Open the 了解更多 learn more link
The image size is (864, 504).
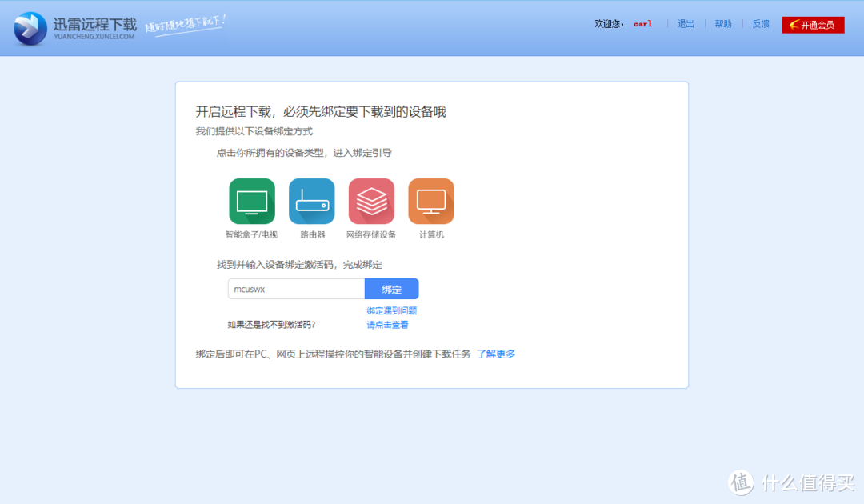[496, 354]
